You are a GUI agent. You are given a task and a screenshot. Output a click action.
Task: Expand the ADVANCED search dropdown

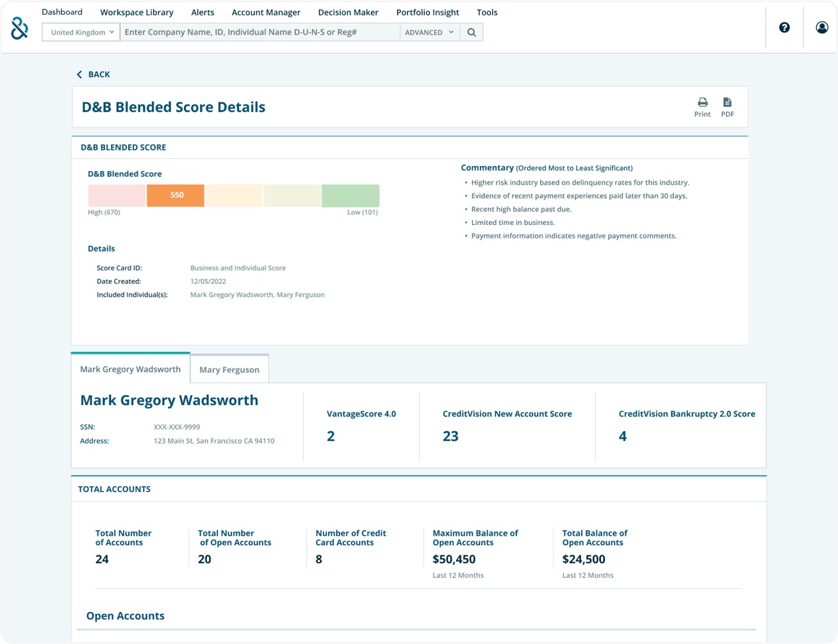pos(429,32)
